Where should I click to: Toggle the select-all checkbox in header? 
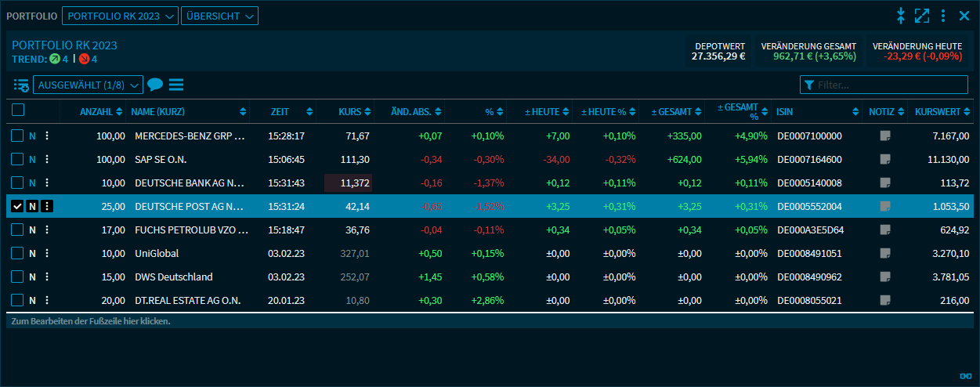[18, 111]
